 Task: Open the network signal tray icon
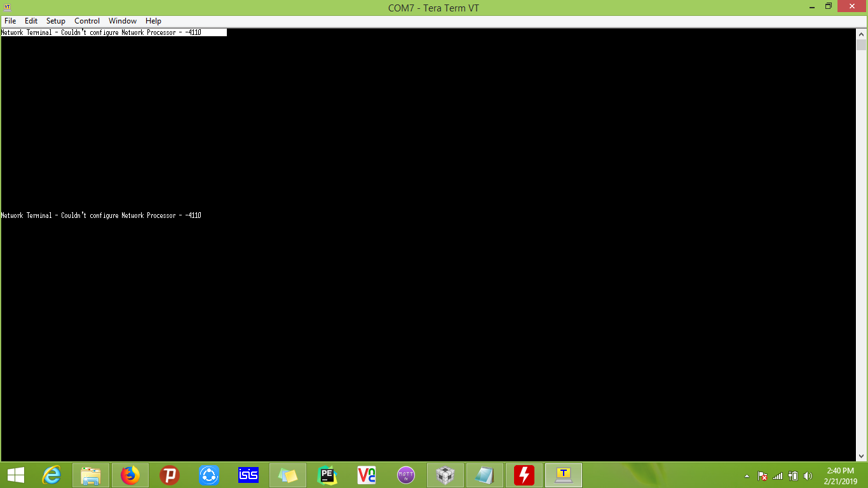(778, 476)
